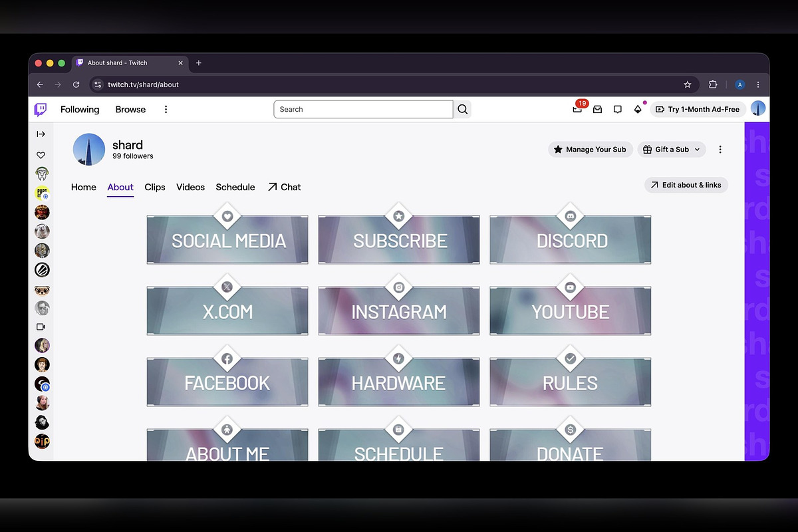
Task: Open the whispers chat bubble icon
Action: 618,109
